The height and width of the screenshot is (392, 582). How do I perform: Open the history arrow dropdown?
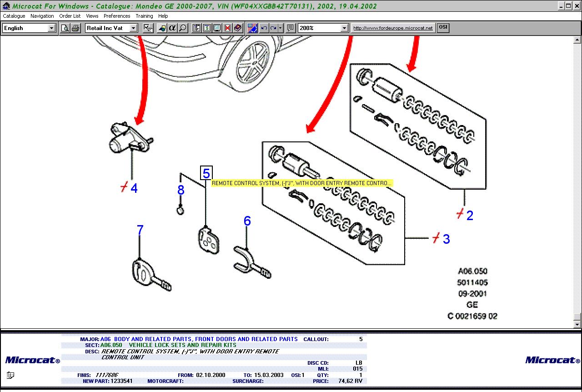(x=280, y=28)
